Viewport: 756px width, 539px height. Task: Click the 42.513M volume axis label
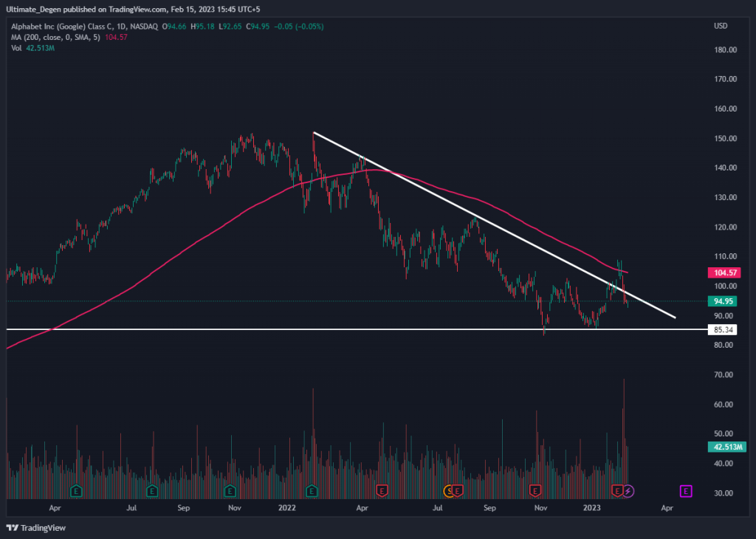pyautogui.click(x=727, y=447)
